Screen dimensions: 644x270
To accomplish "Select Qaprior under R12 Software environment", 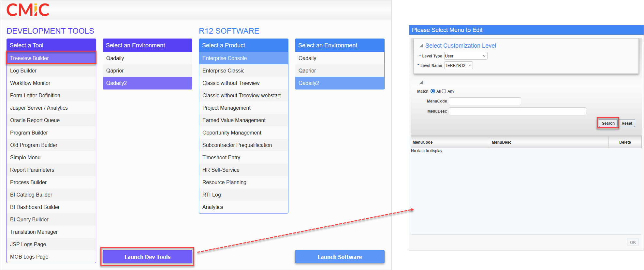I will click(340, 71).
